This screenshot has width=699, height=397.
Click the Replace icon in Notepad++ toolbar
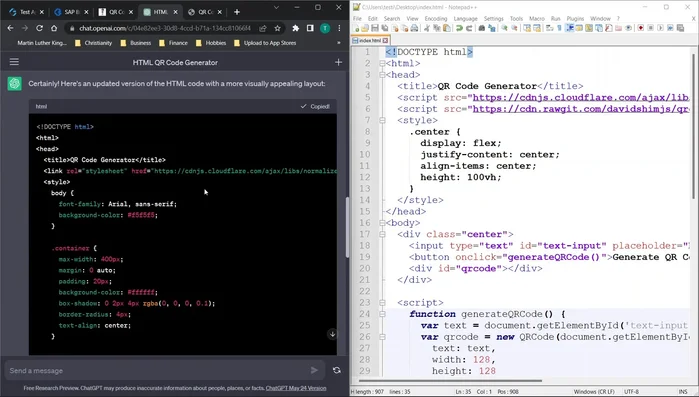[491, 28]
